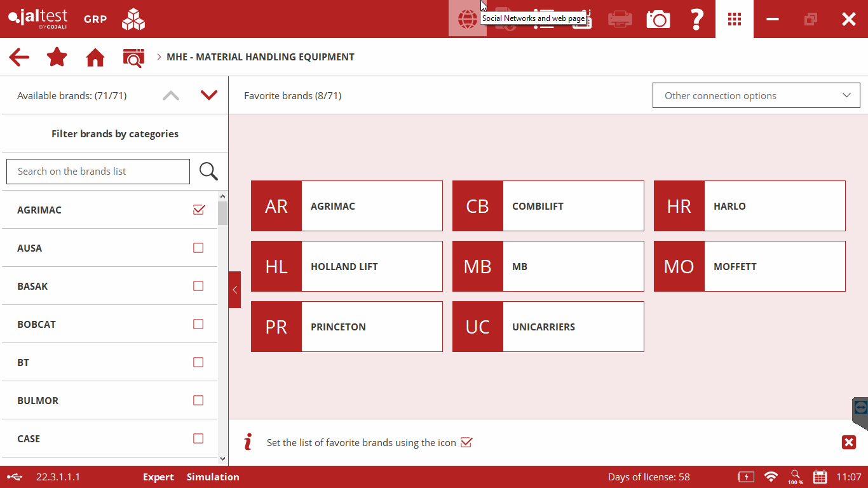868x488 pixels.
Task: Click the Jaltest logo
Action: pos(38,18)
